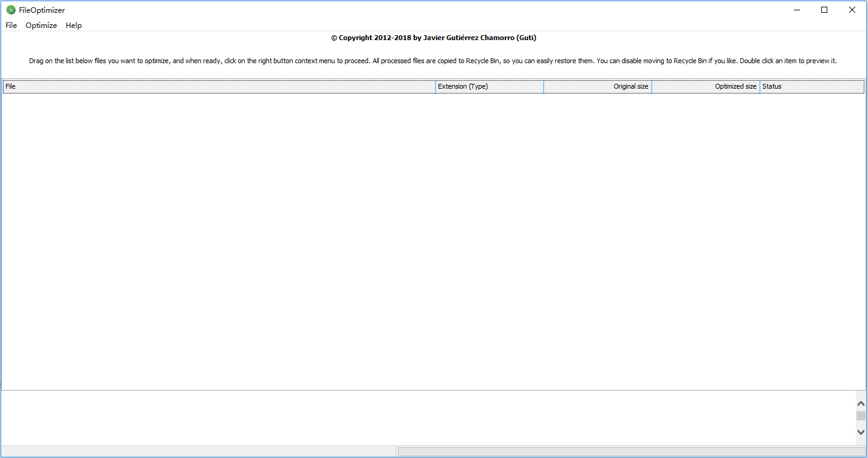
Task: Click the copyright Javier Gutiérrez Chamorro text
Action: pyautogui.click(x=434, y=38)
